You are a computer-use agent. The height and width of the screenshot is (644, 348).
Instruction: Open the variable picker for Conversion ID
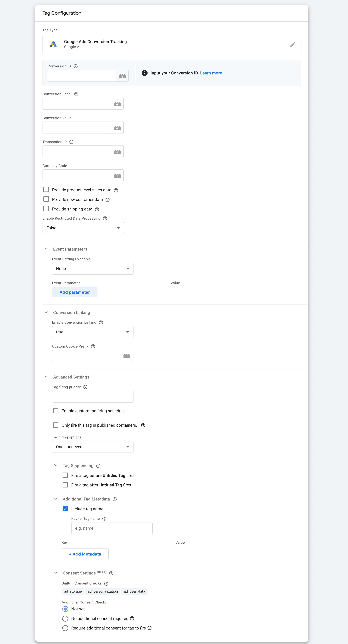(x=122, y=75)
